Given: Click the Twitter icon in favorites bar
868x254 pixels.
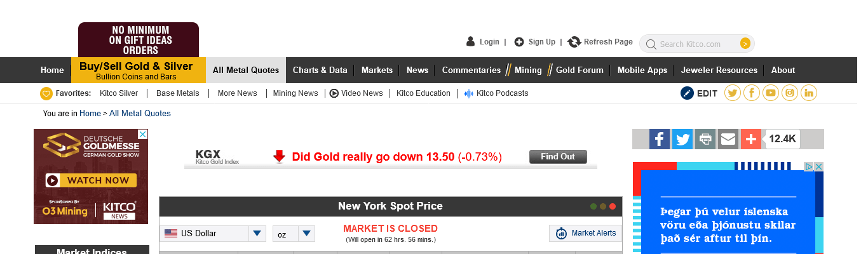Looking at the screenshot, I should [733, 93].
